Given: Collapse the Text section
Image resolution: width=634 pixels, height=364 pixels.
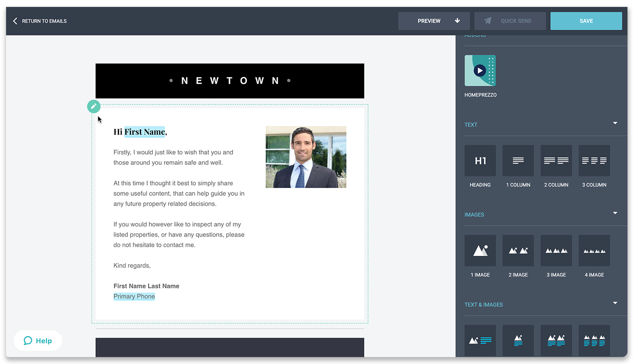Looking at the screenshot, I should pos(615,123).
